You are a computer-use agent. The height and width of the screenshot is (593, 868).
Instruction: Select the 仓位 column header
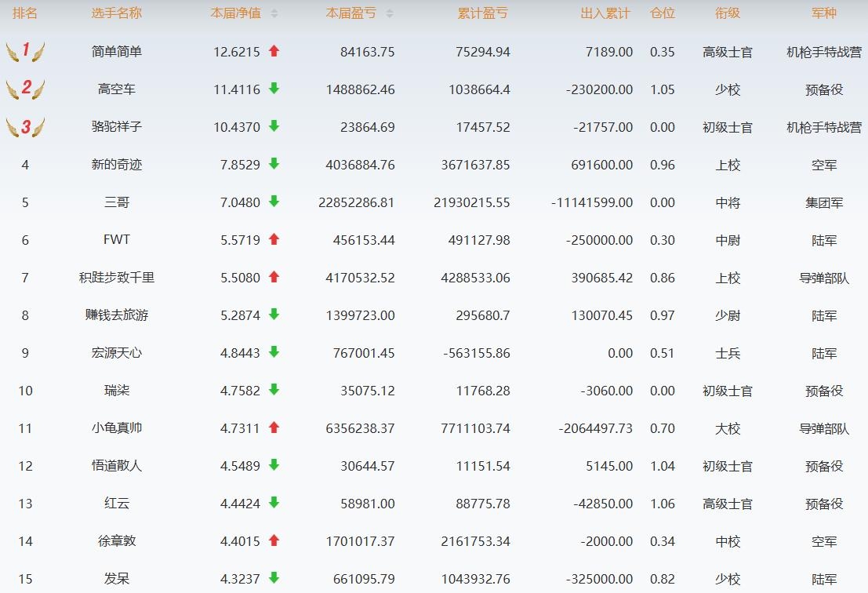(663, 13)
